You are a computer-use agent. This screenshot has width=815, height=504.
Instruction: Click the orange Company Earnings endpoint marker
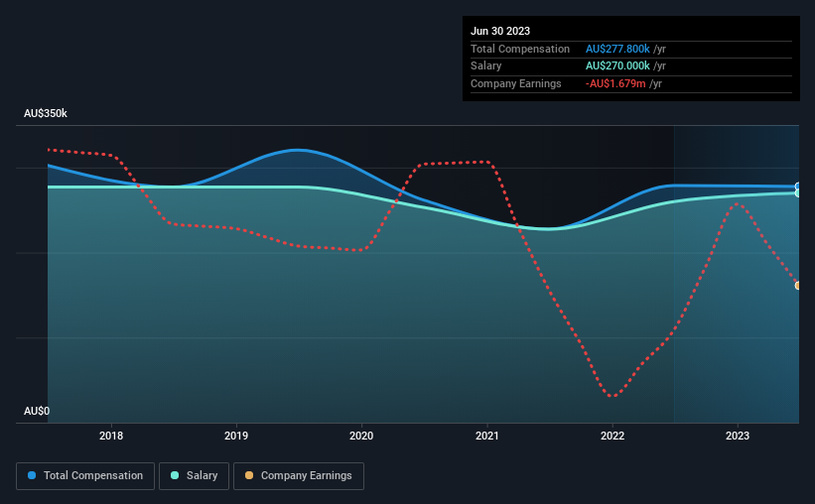coord(798,286)
